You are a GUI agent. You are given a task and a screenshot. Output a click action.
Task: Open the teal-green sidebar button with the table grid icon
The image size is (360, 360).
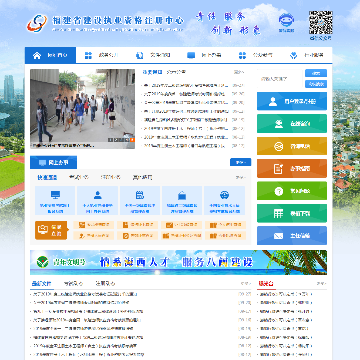(x=292, y=213)
